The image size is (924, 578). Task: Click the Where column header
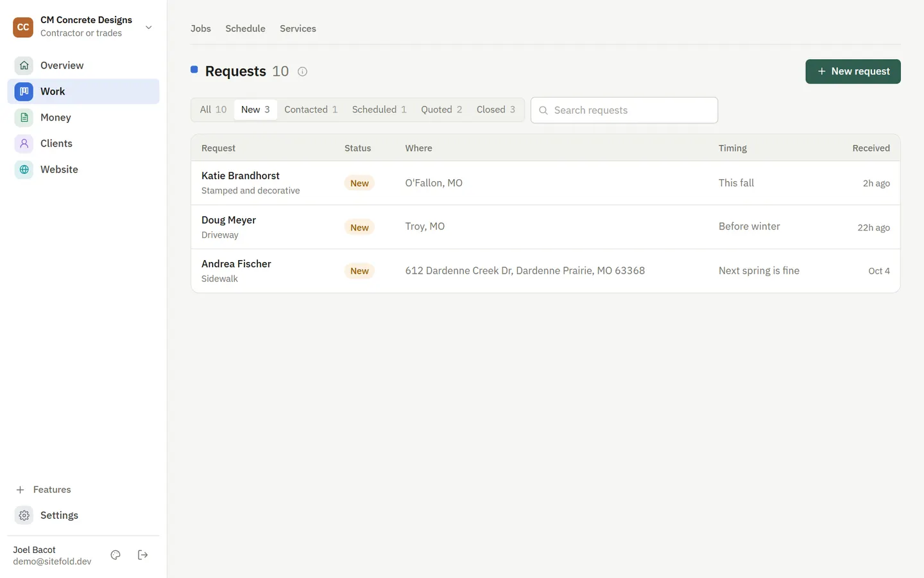418,148
